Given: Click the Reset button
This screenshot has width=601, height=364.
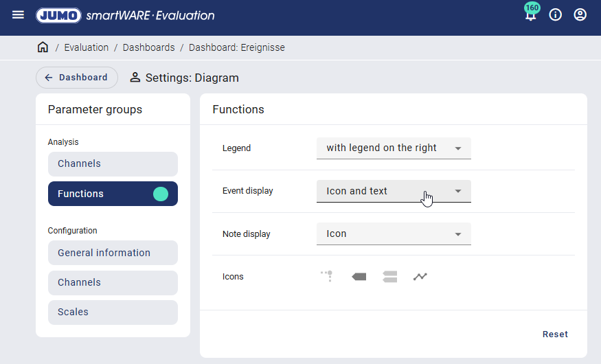Looking at the screenshot, I should pos(555,334).
